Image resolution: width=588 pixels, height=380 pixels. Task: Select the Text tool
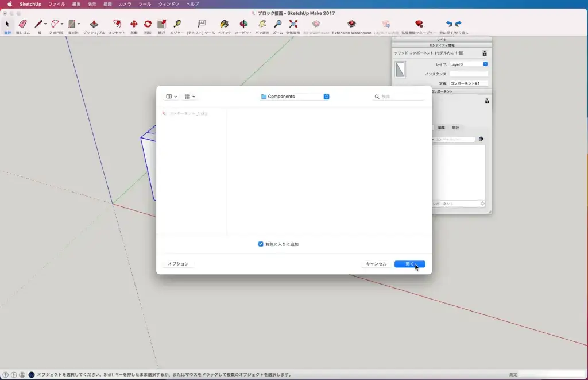click(202, 24)
